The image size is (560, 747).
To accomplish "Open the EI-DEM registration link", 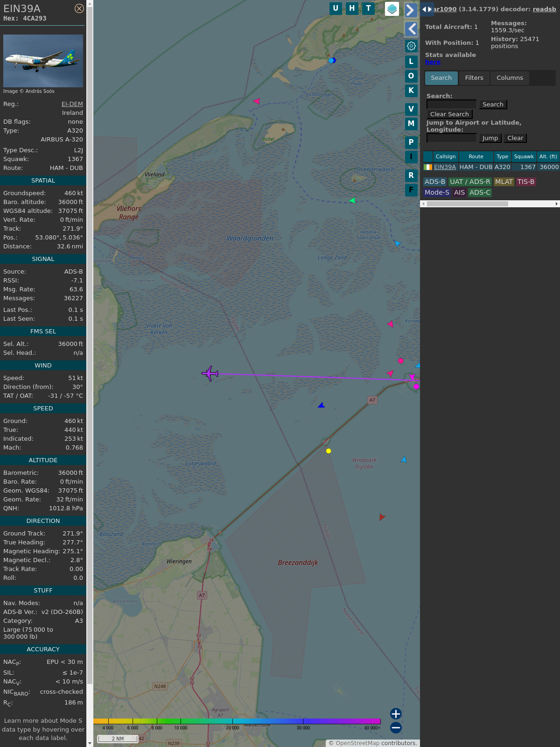I will coord(72,104).
